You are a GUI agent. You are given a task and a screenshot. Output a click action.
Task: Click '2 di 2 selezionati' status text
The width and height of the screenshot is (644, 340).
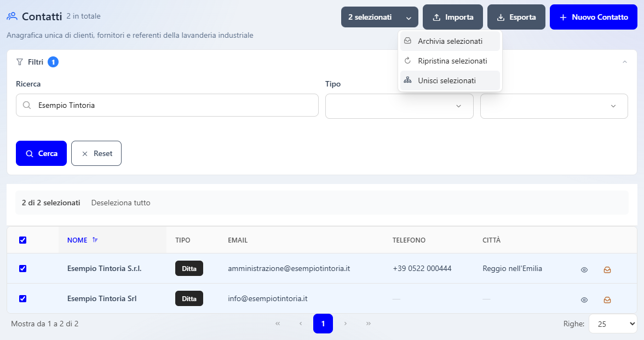51,203
